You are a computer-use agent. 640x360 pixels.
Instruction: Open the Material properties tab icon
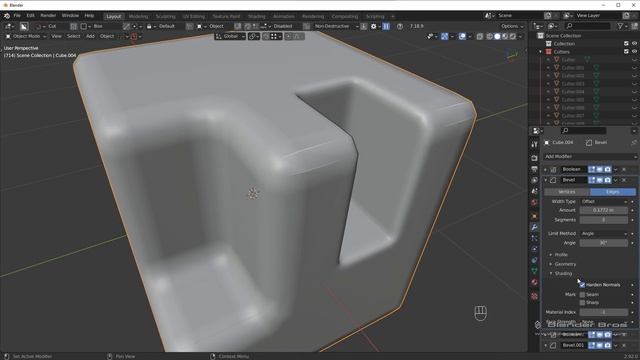tap(534, 282)
